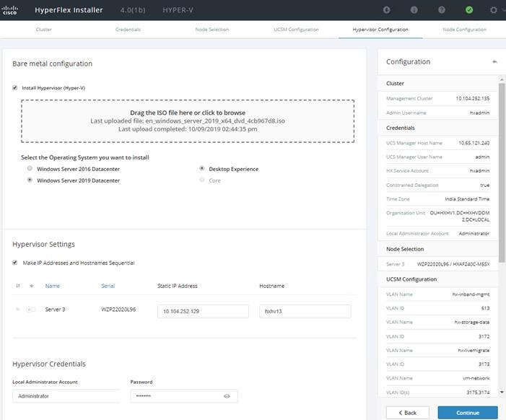Click the VLAN name hx-storage-data
This screenshot has height=420, width=506.
(472, 322)
